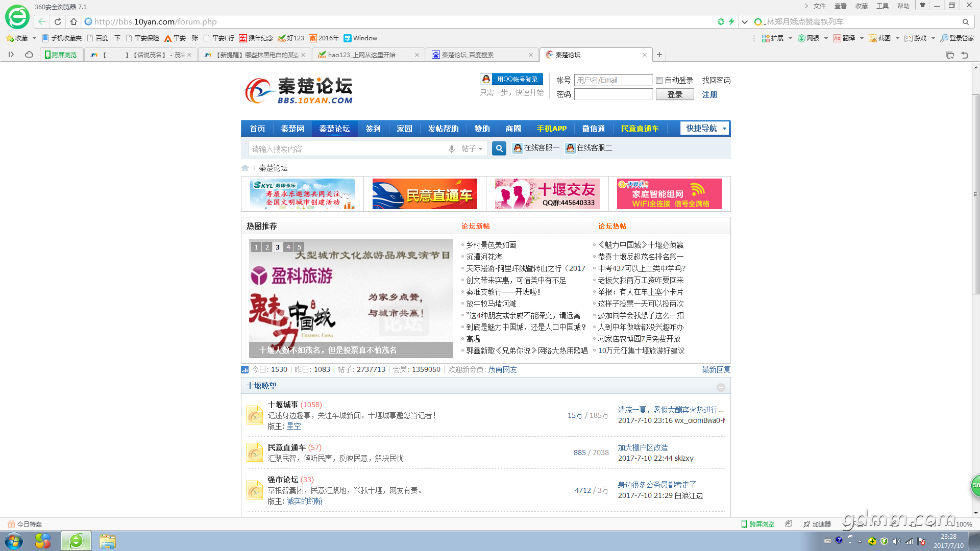The image size is (980, 551).
Task: Click the 用户名/Email input field
Action: pyautogui.click(x=614, y=80)
